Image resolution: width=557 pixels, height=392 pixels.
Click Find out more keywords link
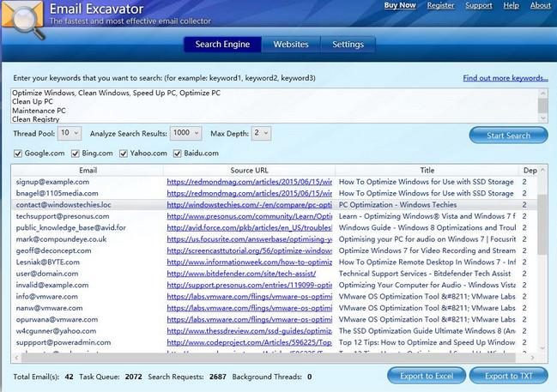pos(506,78)
